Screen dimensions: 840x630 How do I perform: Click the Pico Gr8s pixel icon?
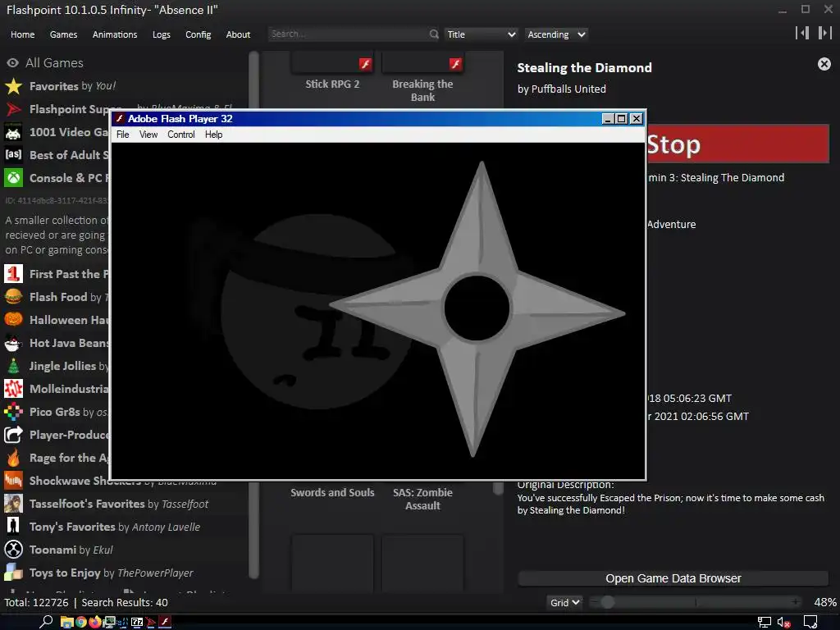pyautogui.click(x=13, y=412)
